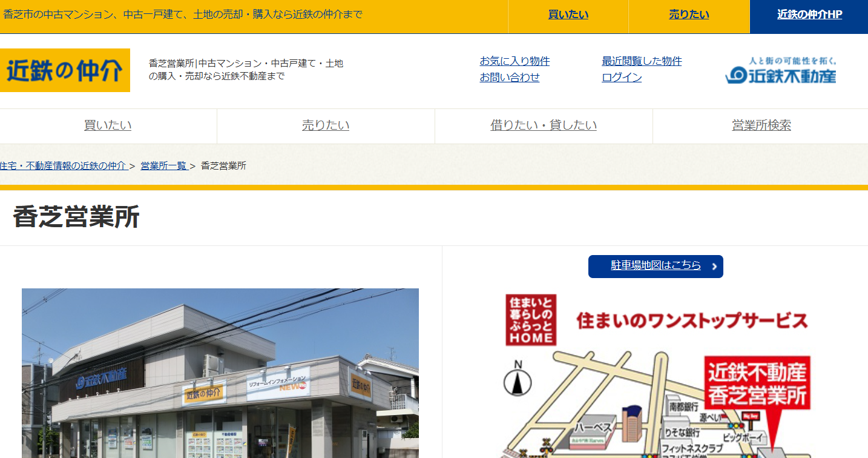Select 営業所検索 in the main navigation
This screenshot has width=868, height=458.
tap(761, 125)
